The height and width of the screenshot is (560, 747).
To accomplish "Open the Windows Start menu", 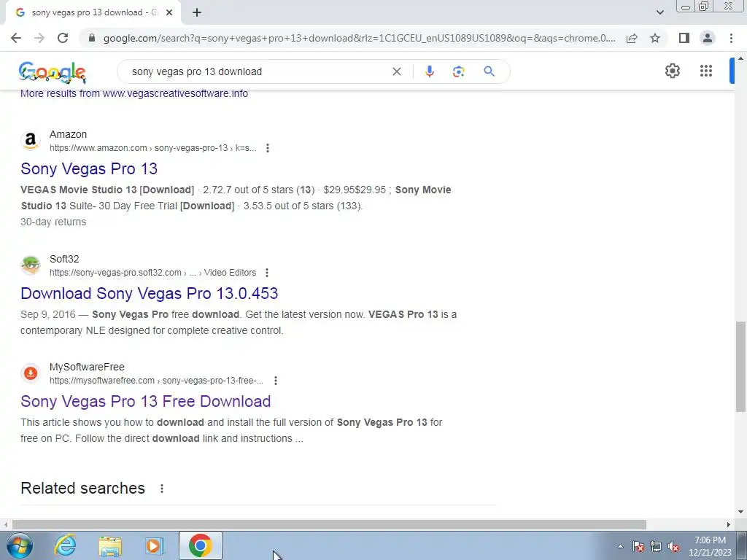I will 20,545.
